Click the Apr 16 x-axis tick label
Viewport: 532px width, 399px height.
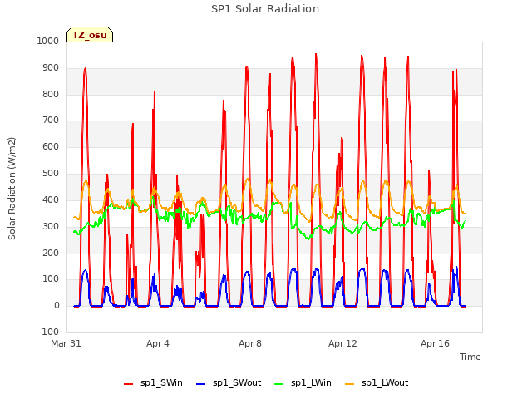pos(435,343)
